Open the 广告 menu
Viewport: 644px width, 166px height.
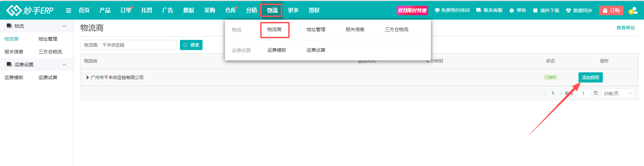click(x=168, y=10)
